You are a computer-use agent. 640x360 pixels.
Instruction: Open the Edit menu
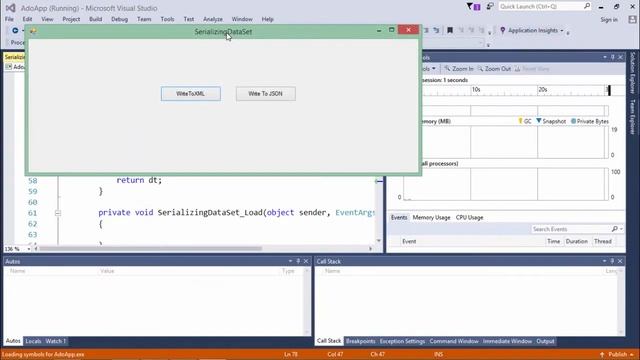point(27,19)
